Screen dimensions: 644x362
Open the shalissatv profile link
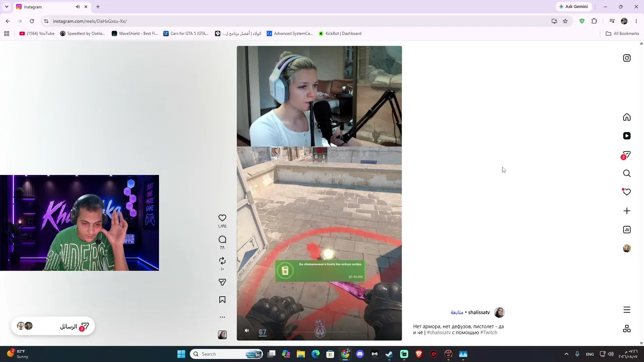tap(479, 313)
